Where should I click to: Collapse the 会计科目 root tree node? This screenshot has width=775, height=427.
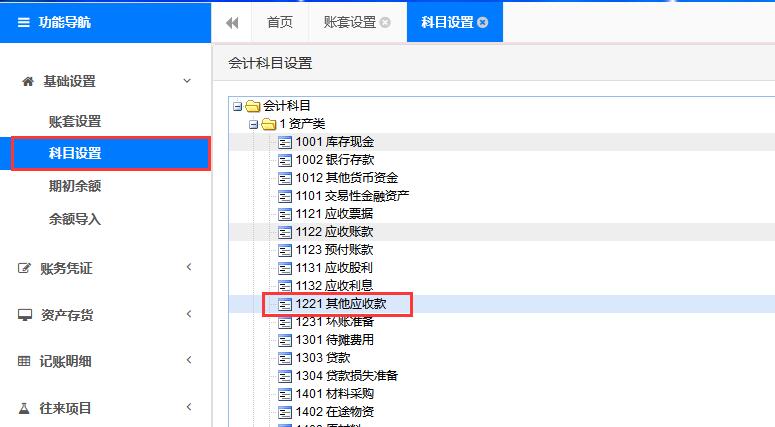(237, 106)
